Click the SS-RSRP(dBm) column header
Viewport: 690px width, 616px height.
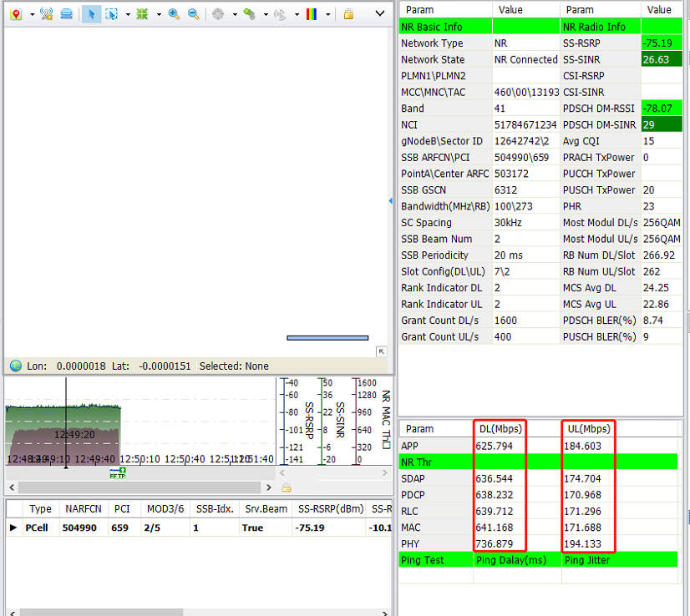[x=331, y=509]
